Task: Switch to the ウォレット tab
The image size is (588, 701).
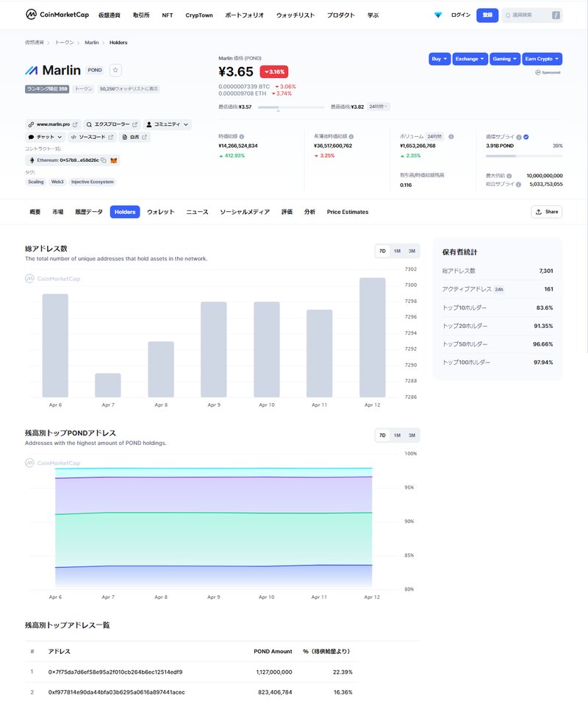Action: [161, 212]
